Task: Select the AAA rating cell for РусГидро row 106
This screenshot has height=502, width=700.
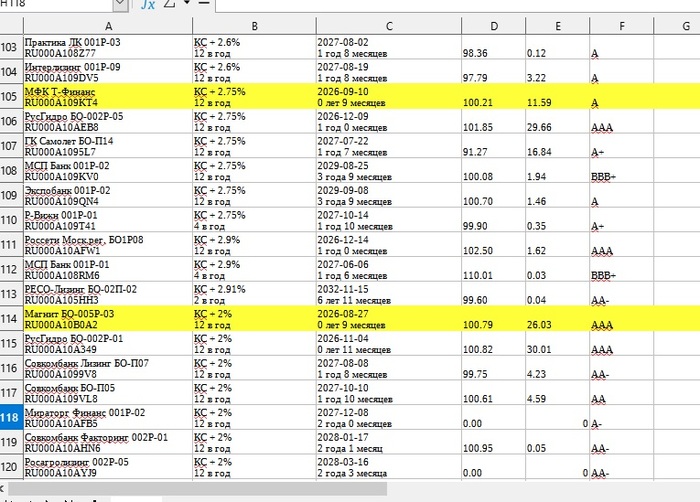Action: [x=620, y=127]
